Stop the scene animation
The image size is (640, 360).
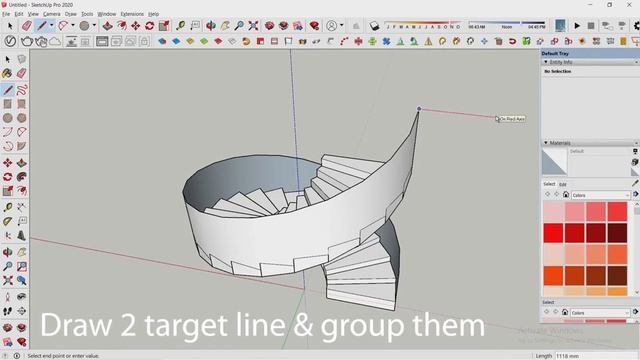[591, 26]
